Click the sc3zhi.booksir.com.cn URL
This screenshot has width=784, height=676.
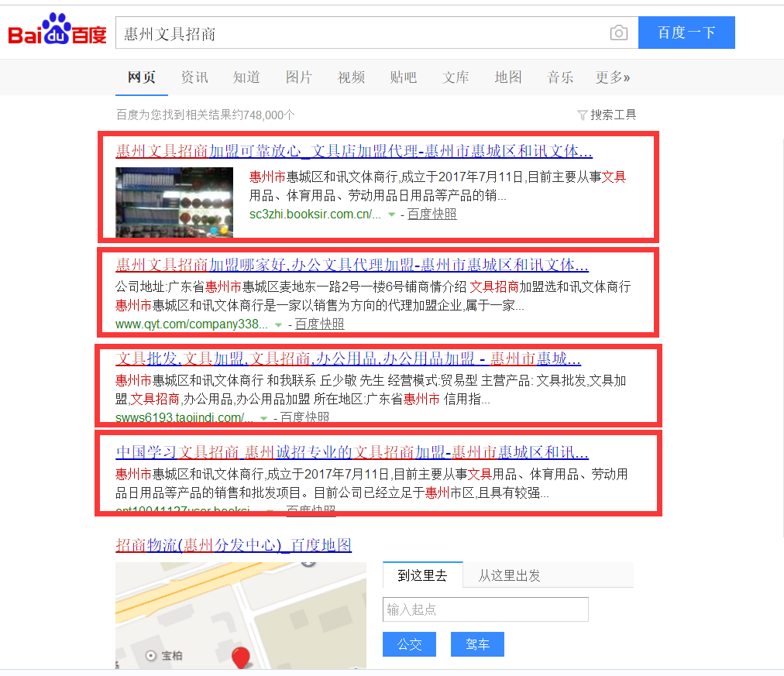315,214
